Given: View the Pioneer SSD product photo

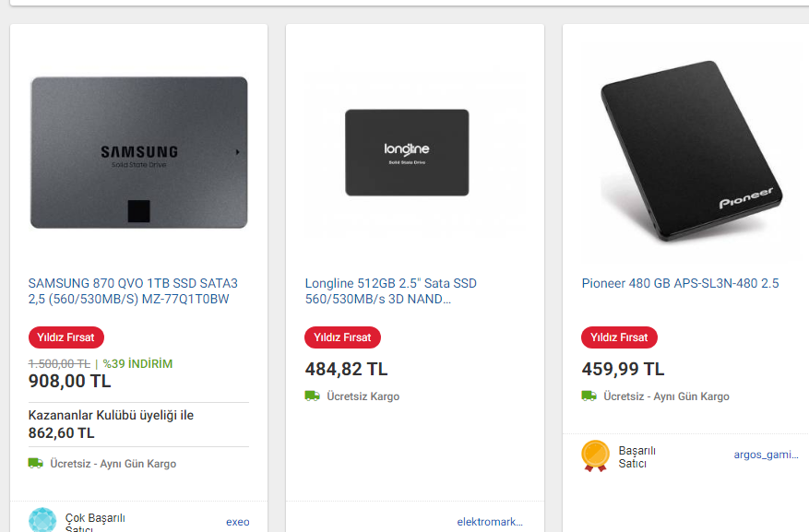Looking at the screenshot, I should click(688, 152).
